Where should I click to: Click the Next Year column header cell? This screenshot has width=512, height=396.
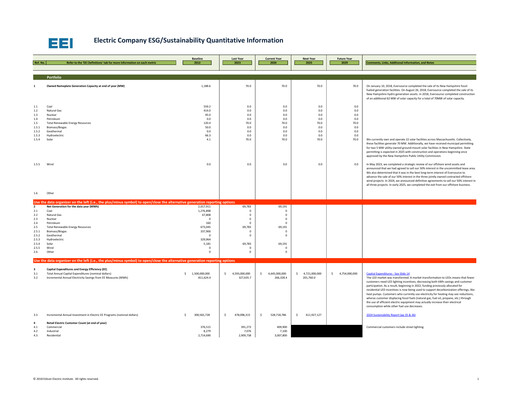(x=309, y=62)
